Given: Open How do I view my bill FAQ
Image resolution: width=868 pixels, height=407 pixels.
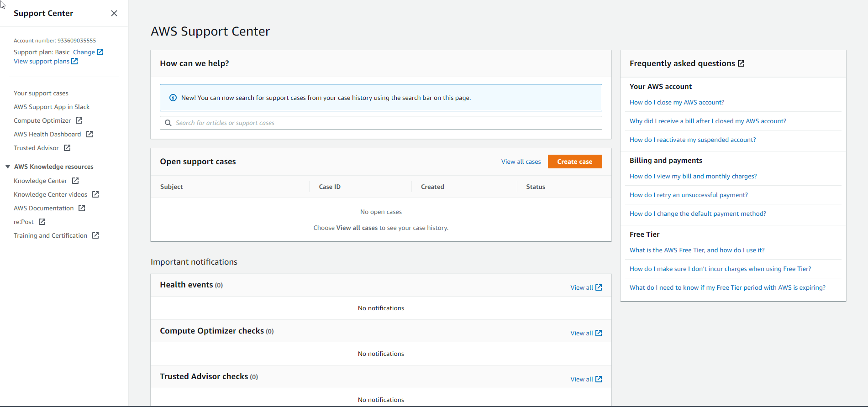Looking at the screenshot, I should (693, 176).
